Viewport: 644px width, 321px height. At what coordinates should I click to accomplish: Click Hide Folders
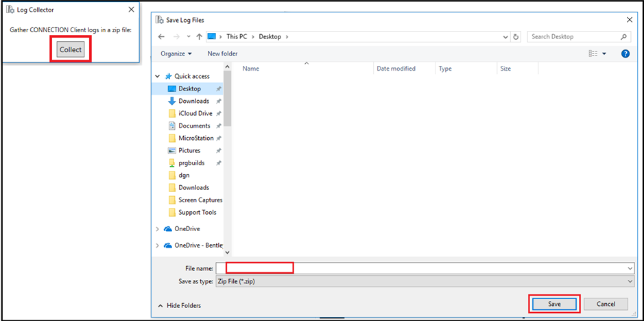[x=180, y=306]
